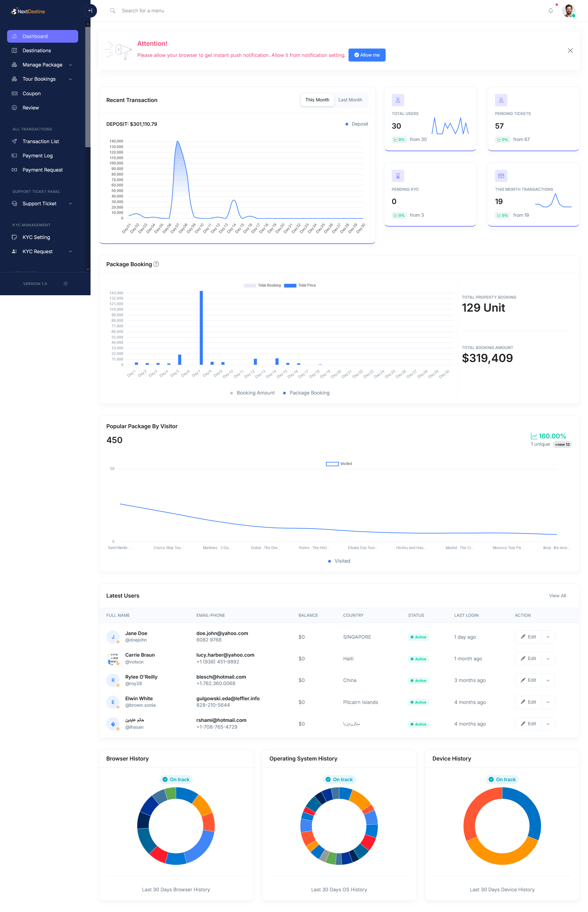
Task: Click the NextDestina logo
Action: pos(28,11)
